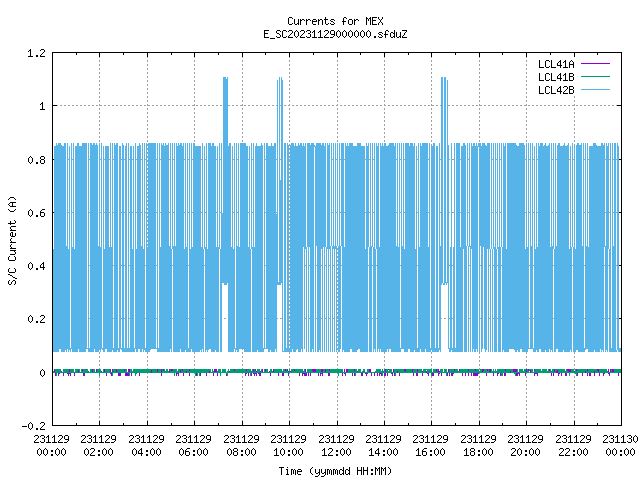The height and width of the screenshot is (480, 640).
Task: Click the 231129 18:00 time label
Action: 478,446
